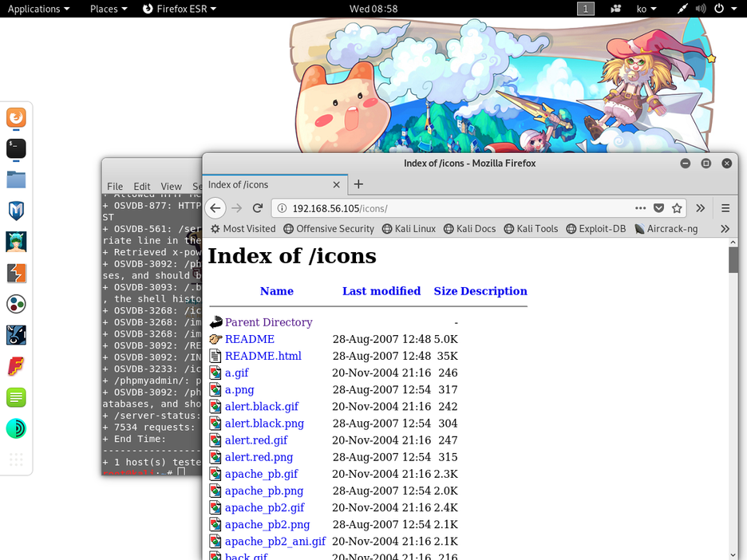The height and width of the screenshot is (560, 747).
Task: Show all applications grid in dock
Action: click(x=16, y=459)
